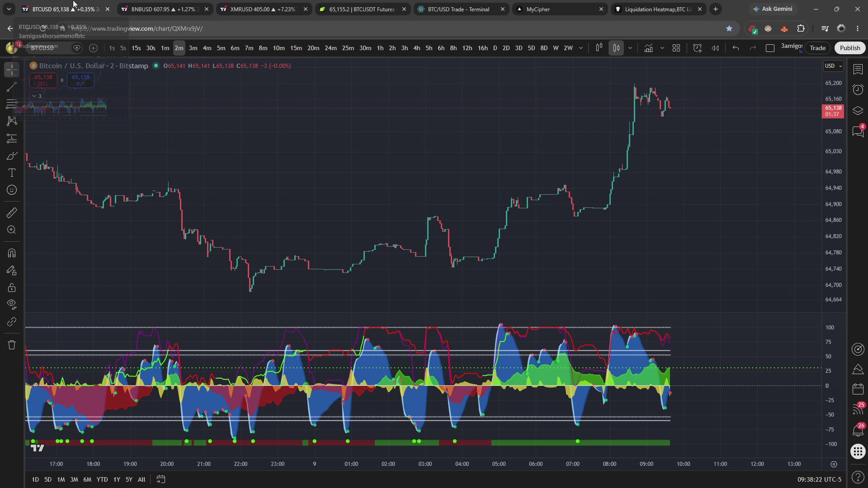Start bar replay mode

point(715,48)
